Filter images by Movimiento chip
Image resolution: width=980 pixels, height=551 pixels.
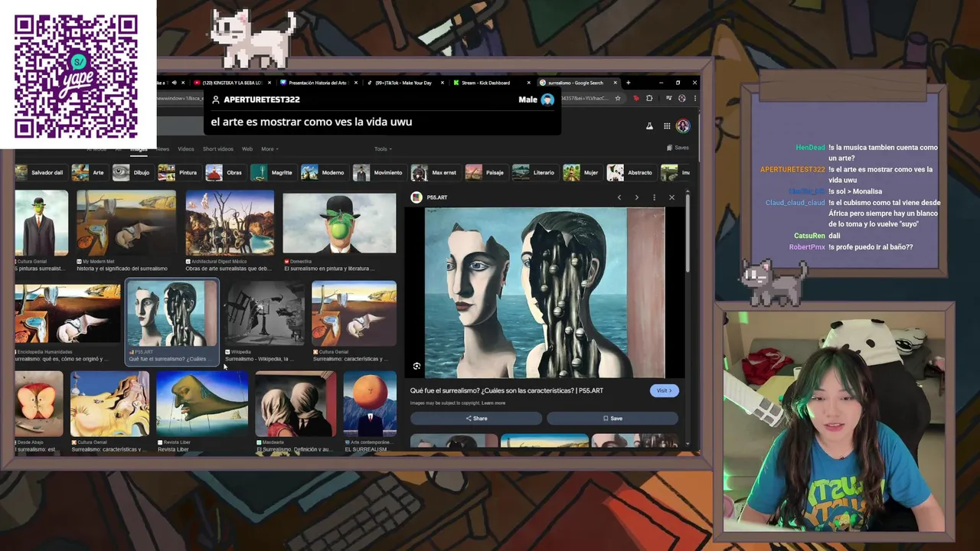[378, 173]
